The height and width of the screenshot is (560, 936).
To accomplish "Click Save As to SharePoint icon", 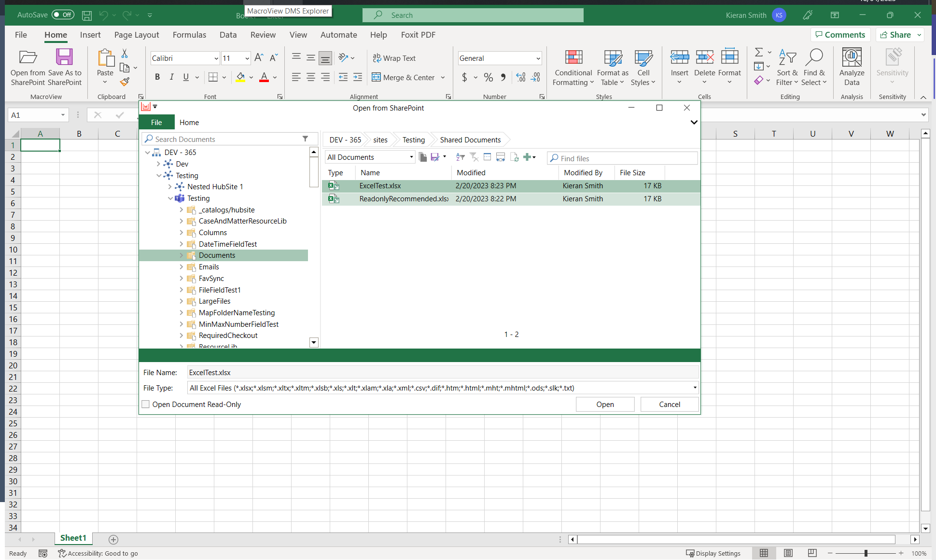I will 64,57.
